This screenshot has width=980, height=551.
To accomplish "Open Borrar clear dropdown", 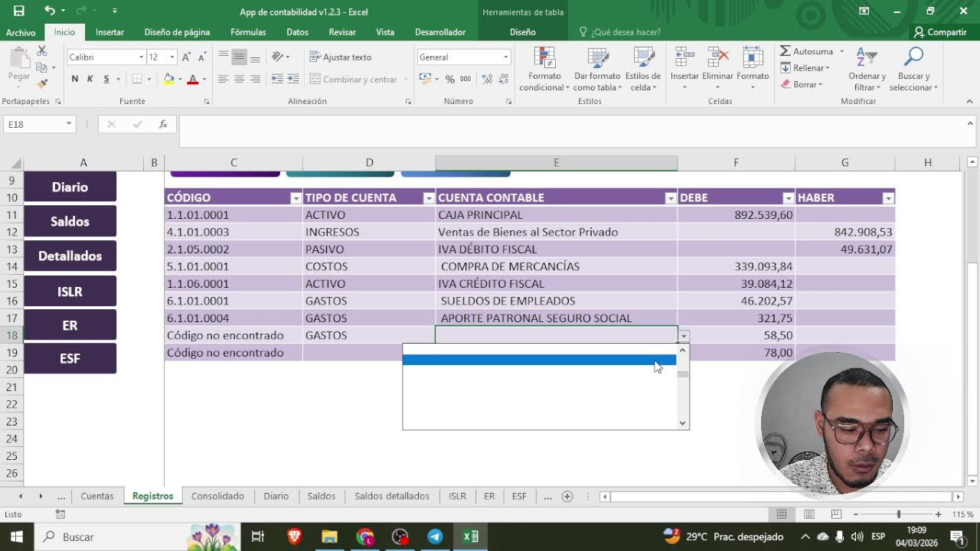I will coord(802,84).
